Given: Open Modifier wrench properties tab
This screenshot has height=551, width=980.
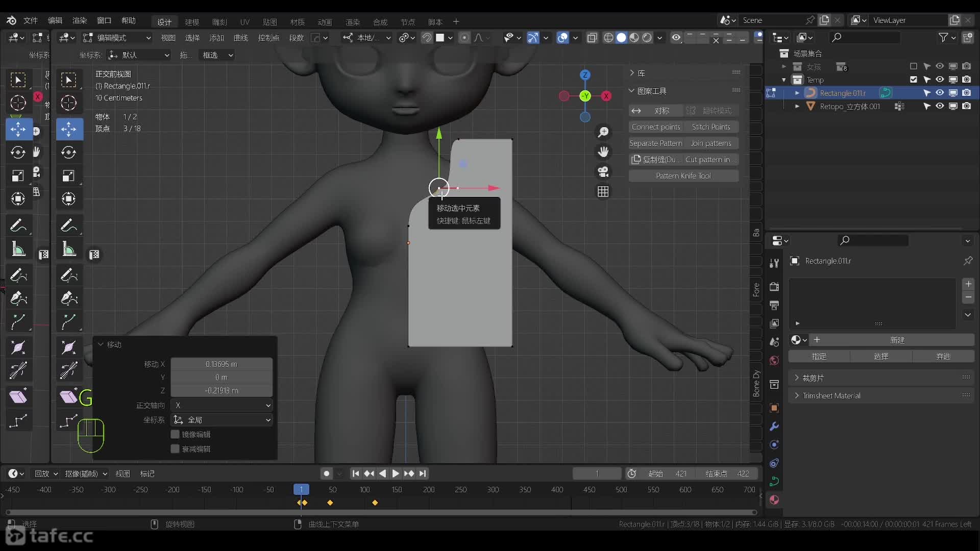Looking at the screenshot, I should tap(774, 427).
